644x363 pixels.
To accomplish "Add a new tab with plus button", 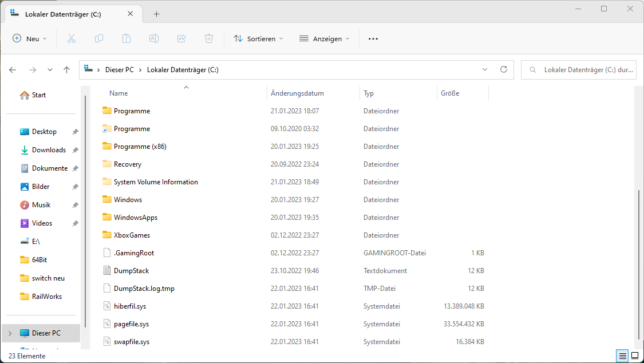I will 156,14.
